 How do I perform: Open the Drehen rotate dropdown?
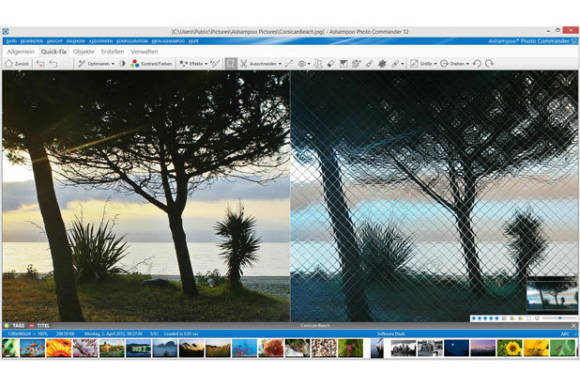coord(455,64)
